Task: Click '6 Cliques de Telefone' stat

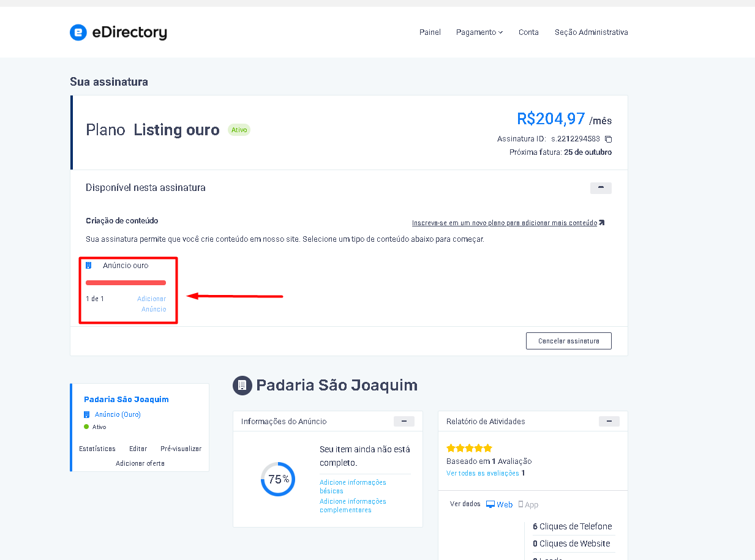Action: coord(572,526)
